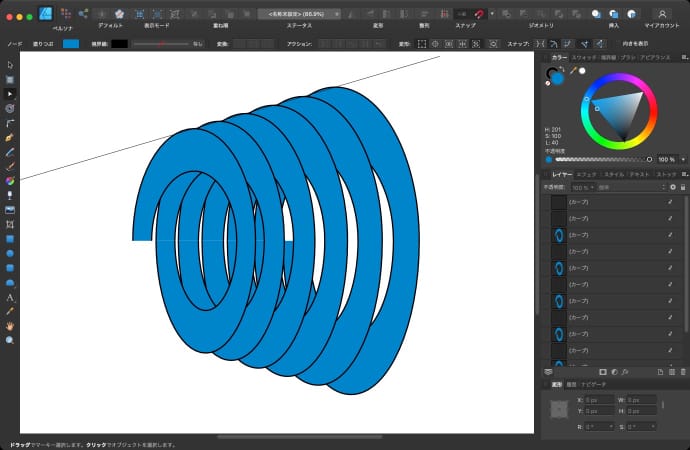Select the Move tool in the toolbox
690x450 pixels.
[10, 64]
